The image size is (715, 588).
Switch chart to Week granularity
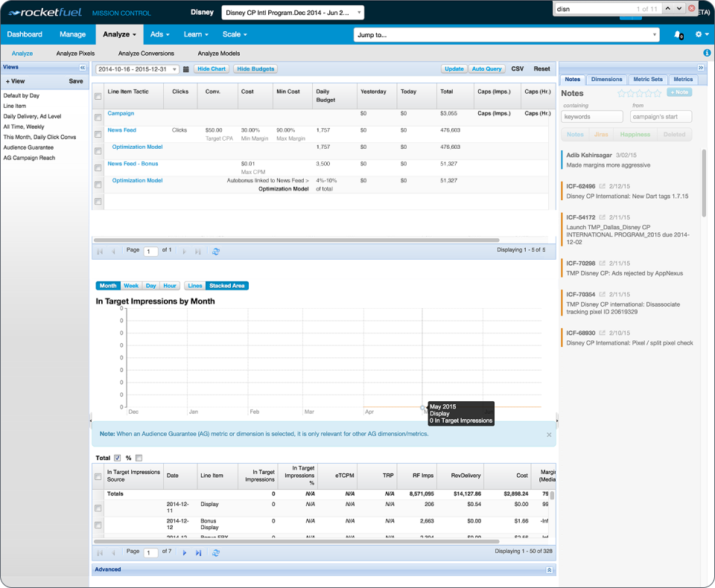tap(131, 286)
